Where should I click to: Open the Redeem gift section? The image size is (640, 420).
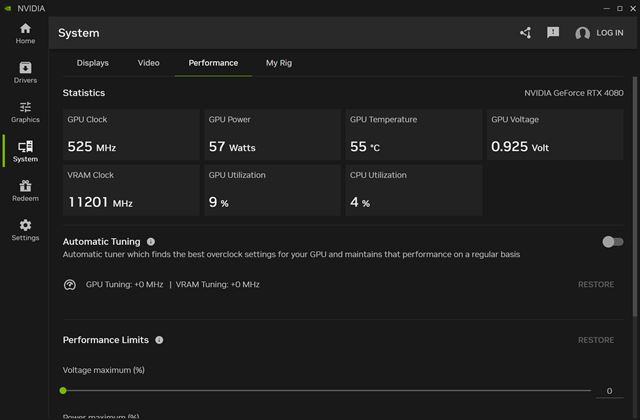point(25,191)
